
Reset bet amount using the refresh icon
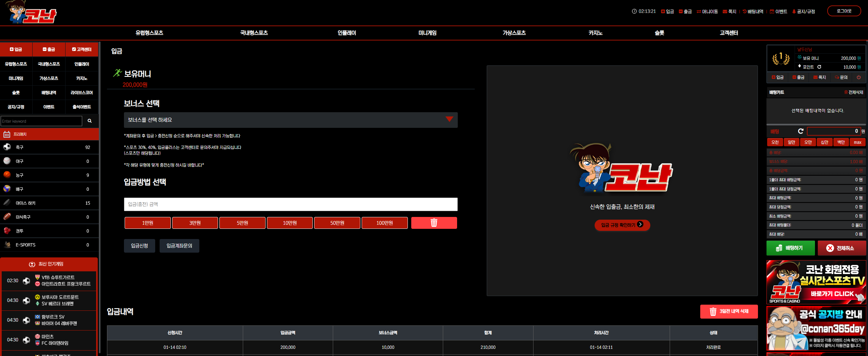(800, 131)
